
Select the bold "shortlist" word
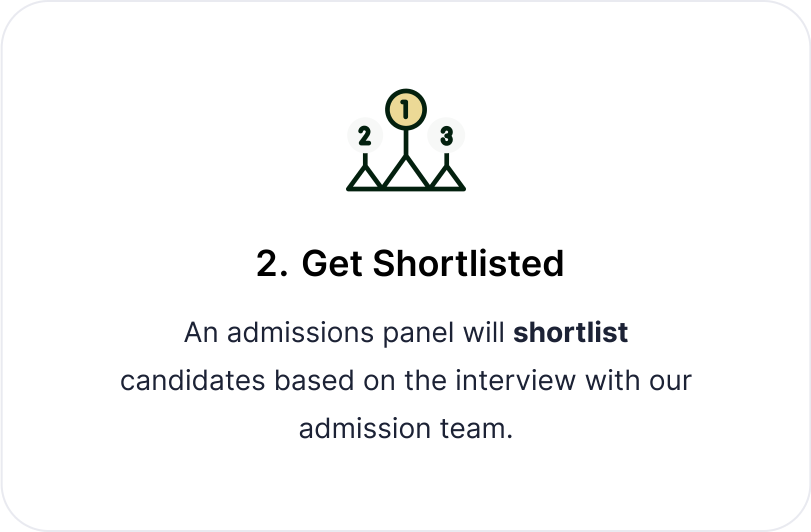coord(570,333)
